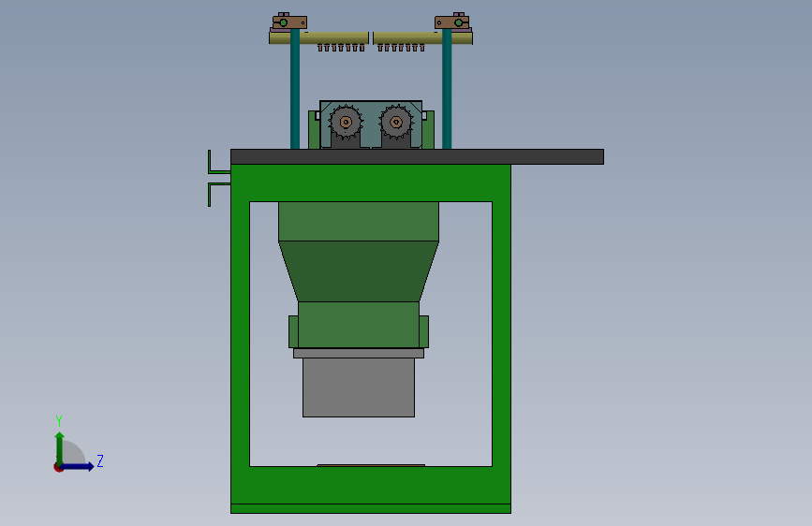Image resolution: width=812 pixels, height=526 pixels.
Task: Select the orange hub of the right gear
Action: [x=396, y=123]
